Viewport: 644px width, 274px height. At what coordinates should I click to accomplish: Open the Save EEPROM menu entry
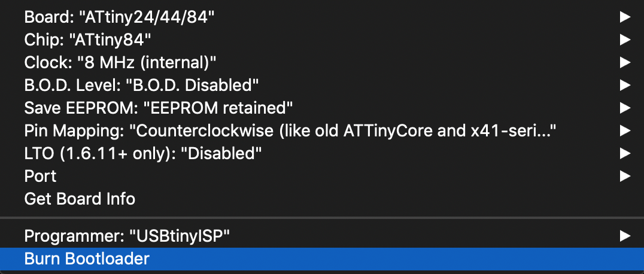click(159, 108)
